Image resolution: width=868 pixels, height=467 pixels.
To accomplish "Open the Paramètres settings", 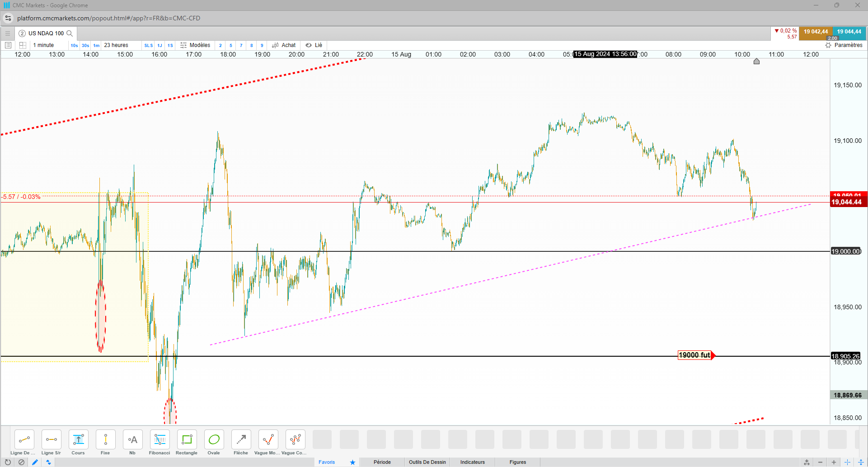I will (844, 45).
